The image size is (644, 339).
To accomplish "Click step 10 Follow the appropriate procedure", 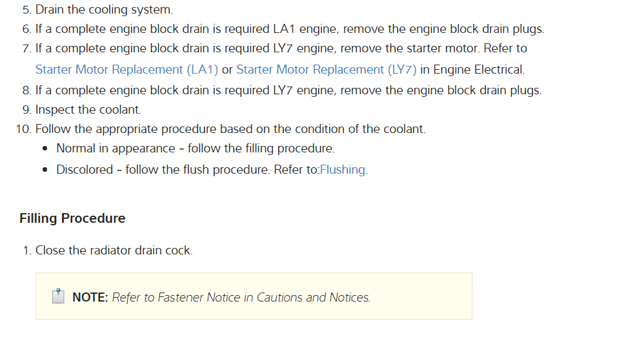I will [230, 128].
